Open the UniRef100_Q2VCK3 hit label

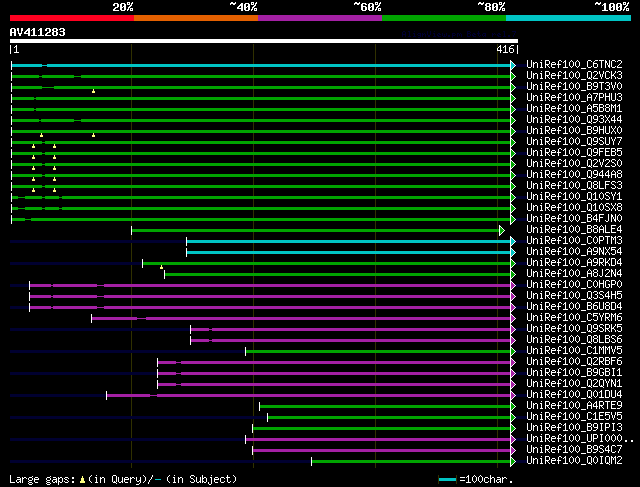[574, 76]
